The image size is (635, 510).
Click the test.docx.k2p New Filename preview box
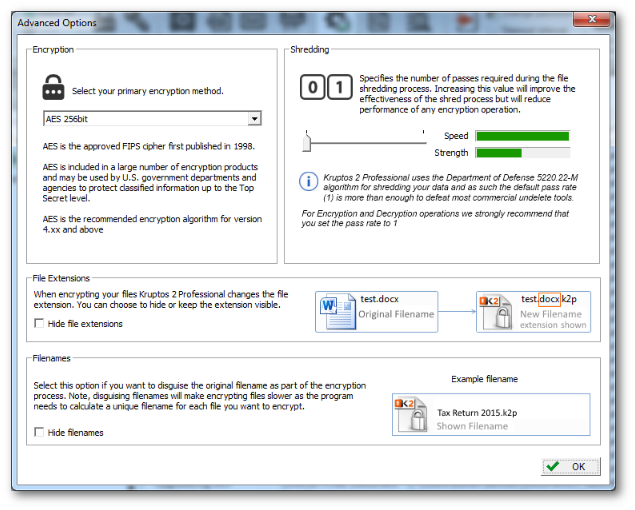point(533,312)
